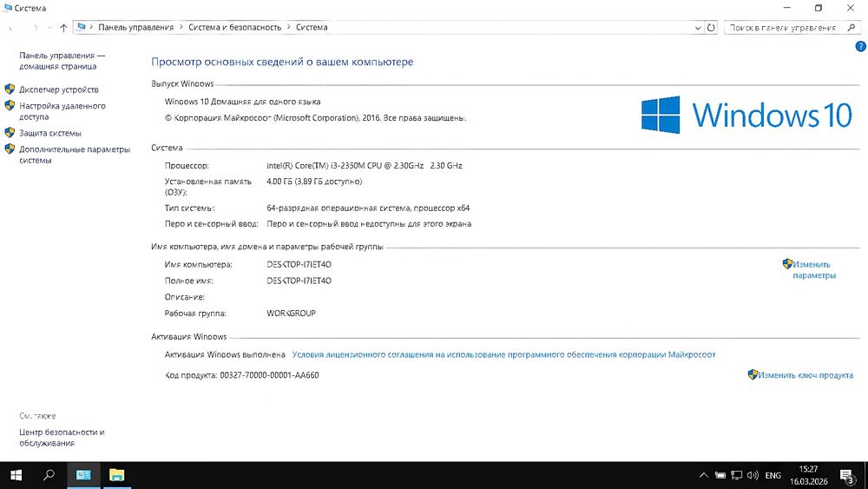Open Windows Start menu
This screenshot has height=489, width=868.
click(x=16, y=475)
